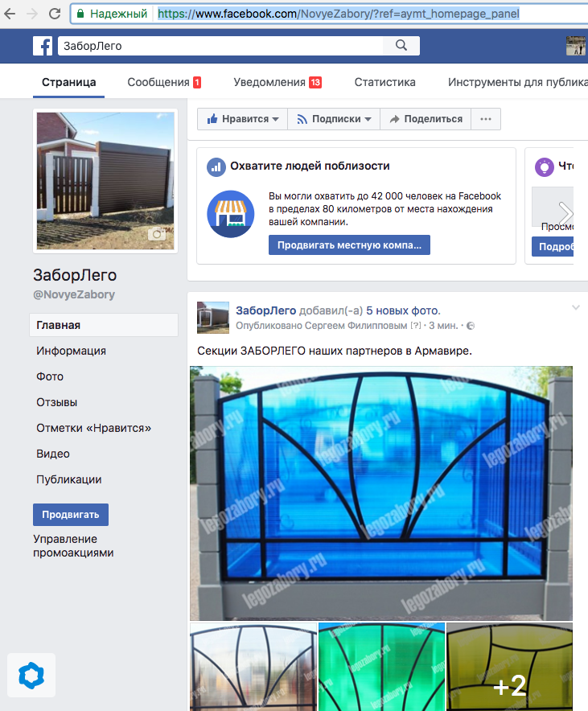Click the blue hexagon icon bottom-left
The height and width of the screenshot is (711, 588).
31,675
